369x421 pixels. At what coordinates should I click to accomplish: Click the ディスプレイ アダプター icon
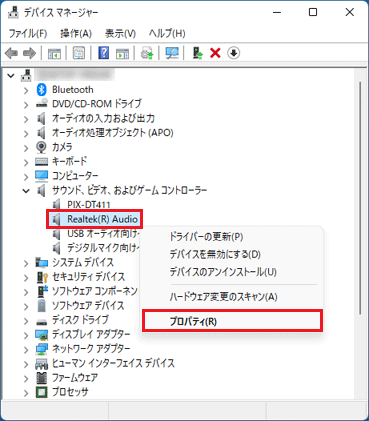click(x=41, y=334)
